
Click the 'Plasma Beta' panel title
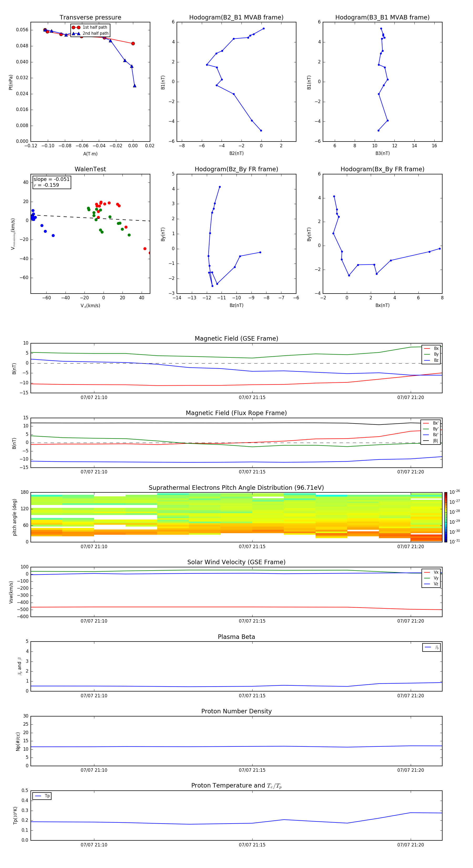pos(236,637)
